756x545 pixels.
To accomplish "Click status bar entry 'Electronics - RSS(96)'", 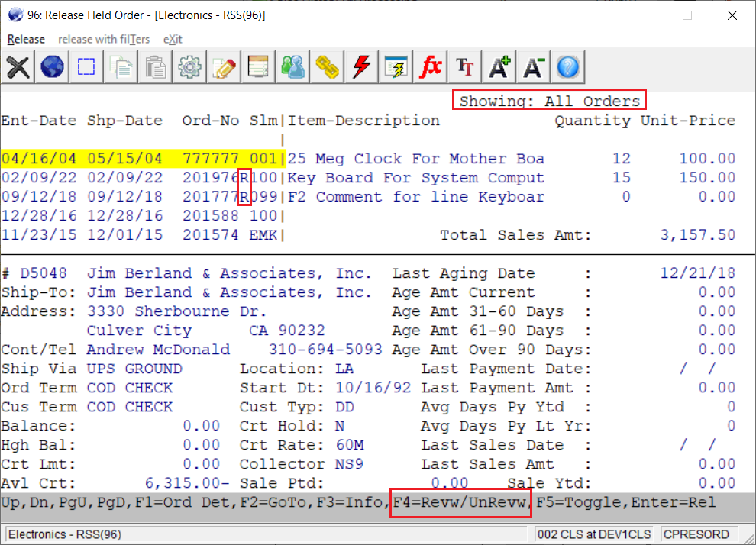I will [x=65, y=534].
